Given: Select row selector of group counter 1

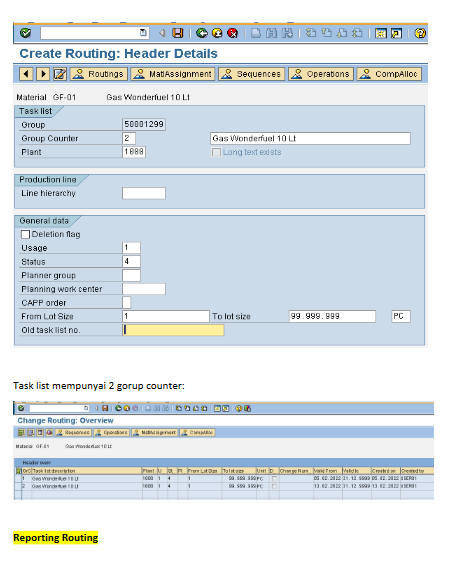Looking at the screenshot, I should [x=18, y=478].
